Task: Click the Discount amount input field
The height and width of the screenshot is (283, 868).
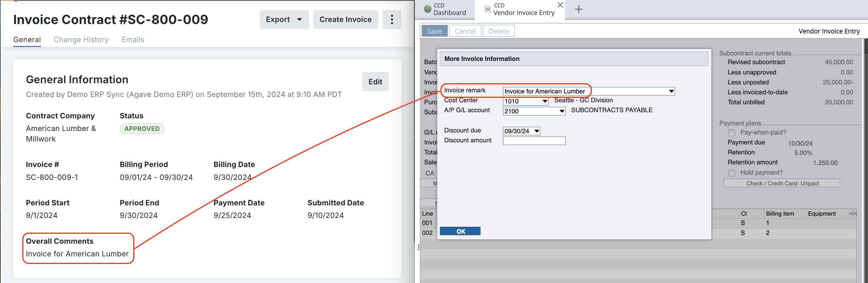Action: point(534,141)
